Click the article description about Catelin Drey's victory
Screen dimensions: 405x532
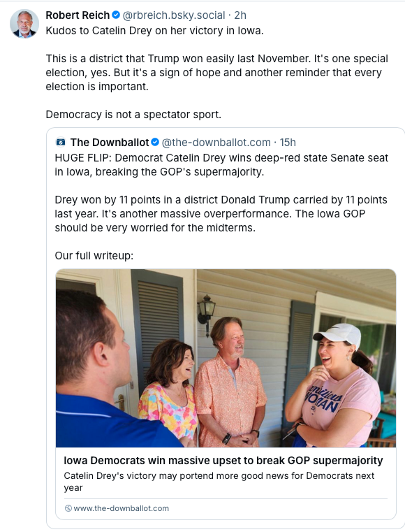(219, 482)
